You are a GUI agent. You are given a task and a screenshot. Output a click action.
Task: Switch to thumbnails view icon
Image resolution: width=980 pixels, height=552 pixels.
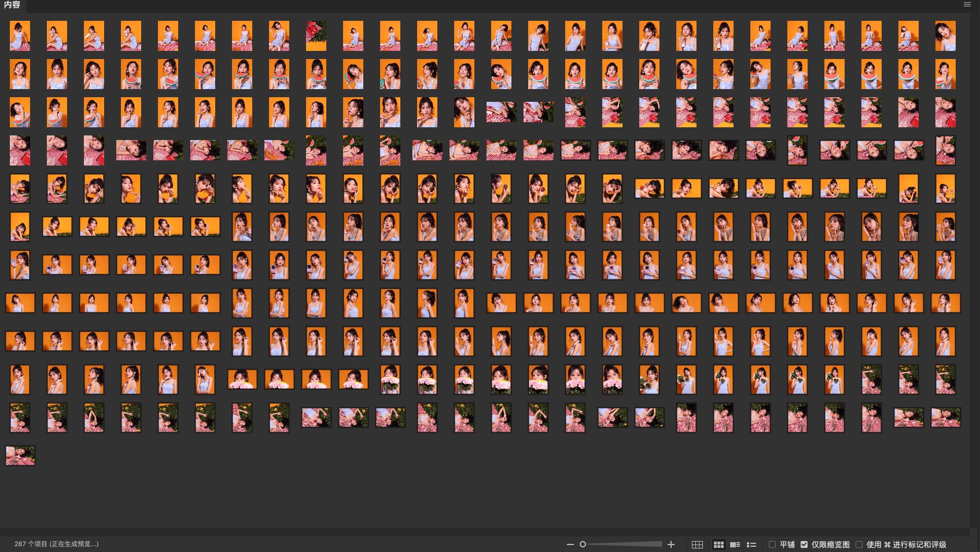pos(719,544)
